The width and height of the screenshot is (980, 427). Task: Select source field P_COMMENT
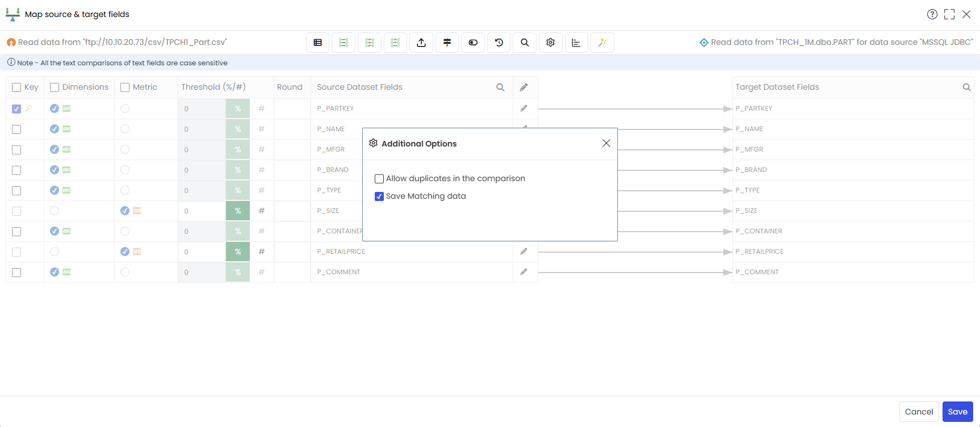pos(339,272)
